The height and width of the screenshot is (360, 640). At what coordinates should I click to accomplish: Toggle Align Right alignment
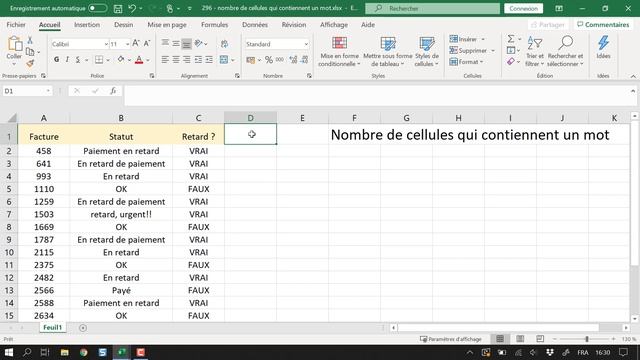point(187,60)
